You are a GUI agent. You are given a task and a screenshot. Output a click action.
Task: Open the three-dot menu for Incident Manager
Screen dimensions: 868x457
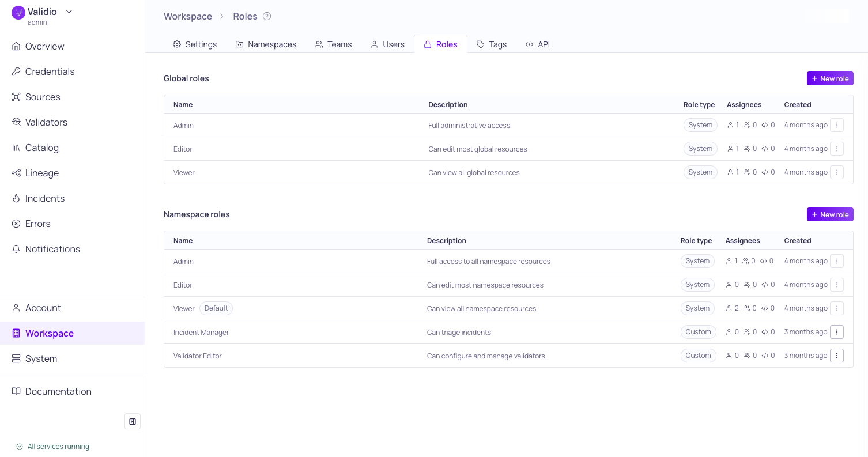[837, 332]
